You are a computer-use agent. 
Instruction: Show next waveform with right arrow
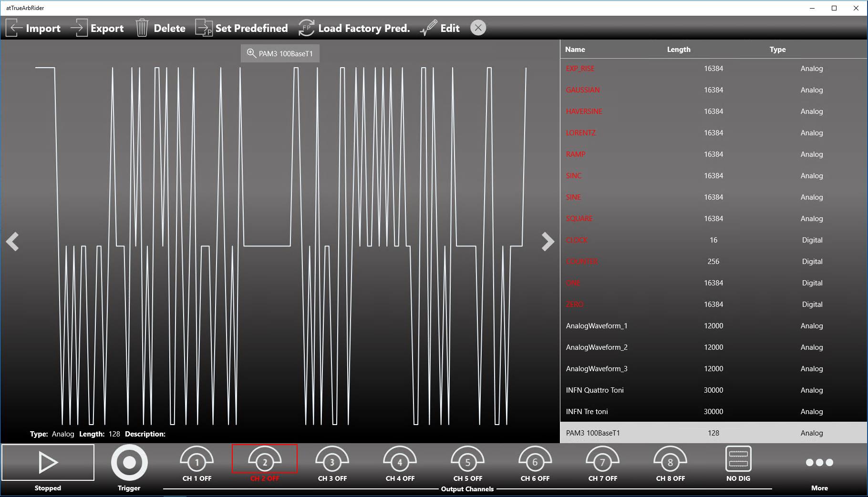(x=548, y=242)
